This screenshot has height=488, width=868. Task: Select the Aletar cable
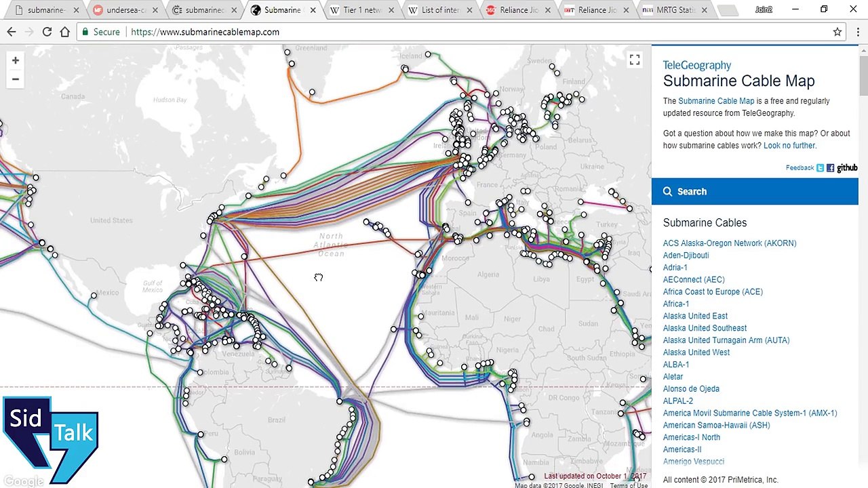673,377
